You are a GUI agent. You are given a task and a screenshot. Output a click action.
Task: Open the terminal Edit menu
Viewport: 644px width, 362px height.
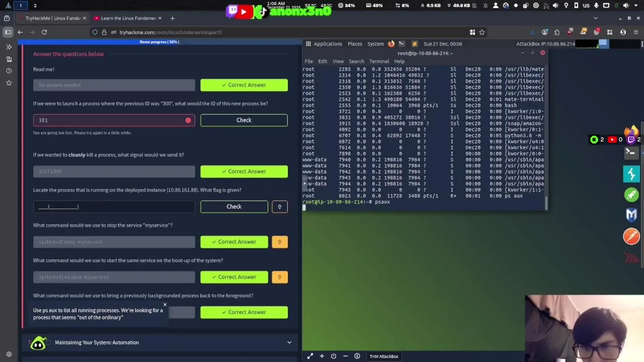pos(323,61)
